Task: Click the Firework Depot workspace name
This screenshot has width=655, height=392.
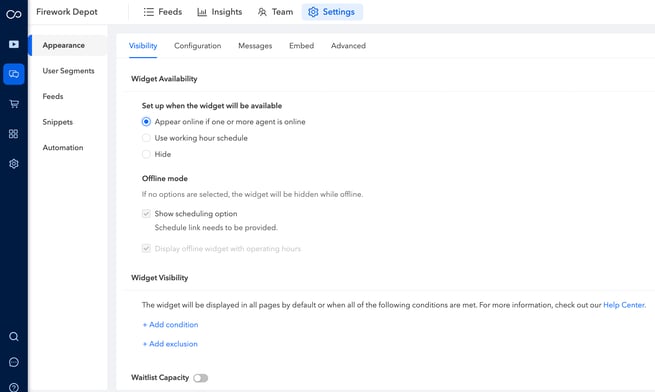Action: tap(67, 12)
